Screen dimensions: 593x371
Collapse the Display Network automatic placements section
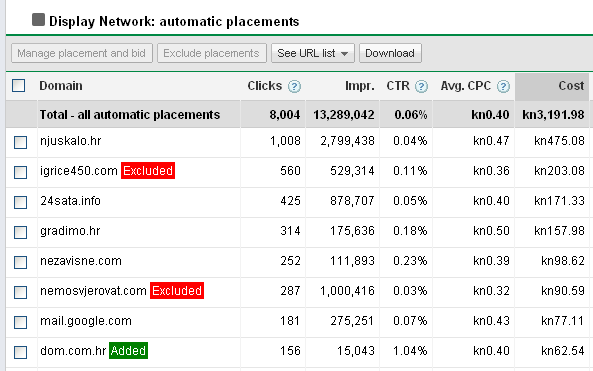click(x=38, y=20)
